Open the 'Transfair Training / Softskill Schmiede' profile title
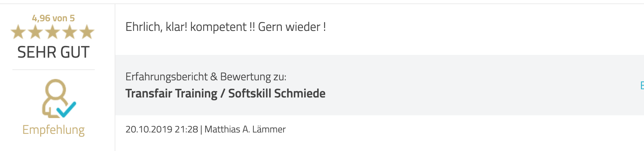644x151 pixels. click(225, 93)
